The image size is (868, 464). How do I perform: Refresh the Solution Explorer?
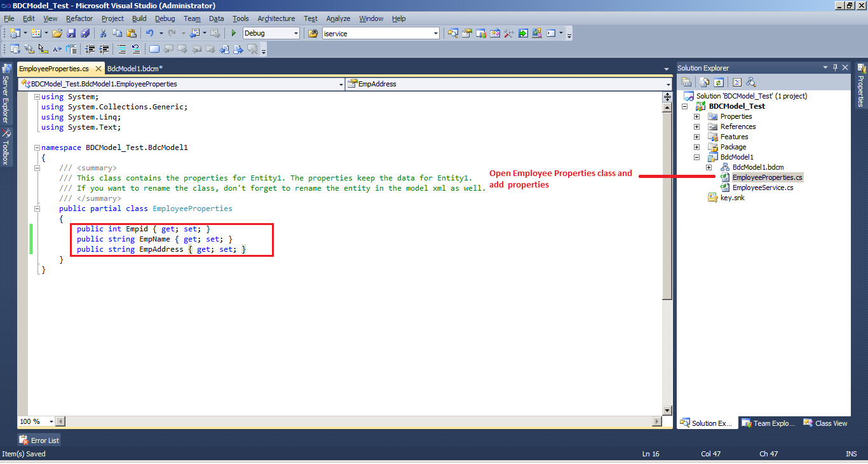click(x=719, y=82)
